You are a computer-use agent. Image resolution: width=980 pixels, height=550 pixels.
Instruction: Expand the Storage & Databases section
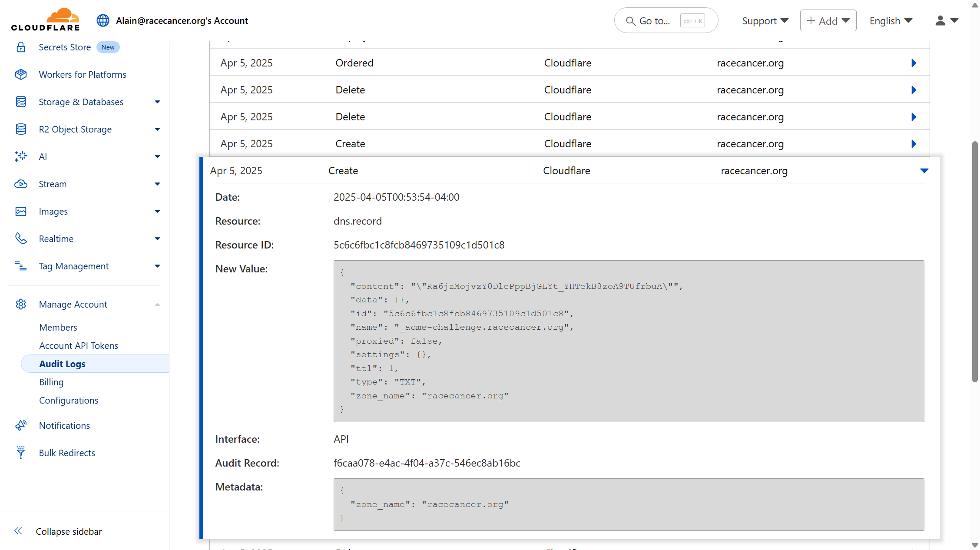pyautogui.click(x=157, y=102)
